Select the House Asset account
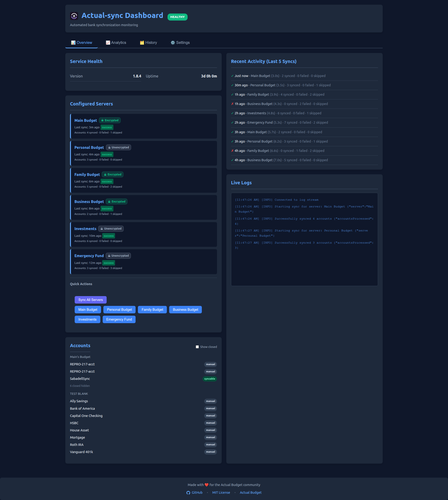The width and height of the screenshot is (448, 500). pos(143,430)
